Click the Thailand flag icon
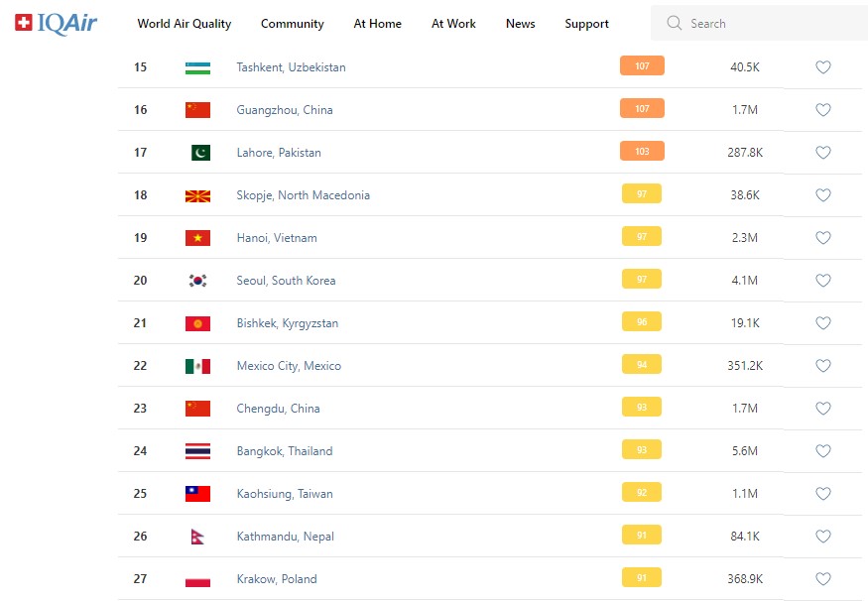The width and height of the screenshot is (868, 601). click(x=197, y=451)
